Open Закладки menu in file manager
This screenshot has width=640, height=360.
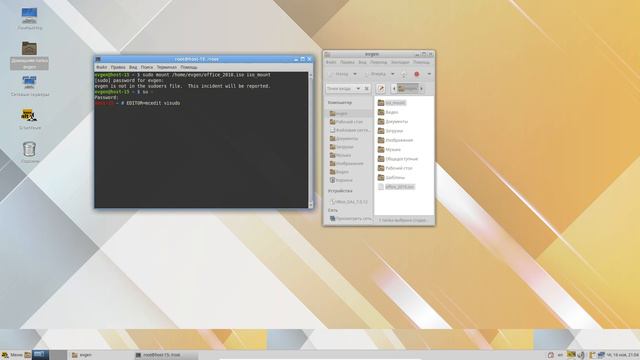tap(400, 62)
